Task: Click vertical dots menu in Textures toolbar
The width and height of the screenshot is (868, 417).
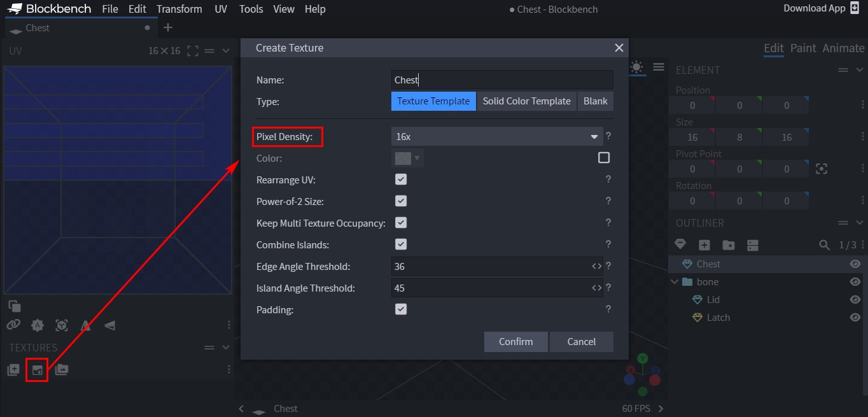Action: point(229,369)
